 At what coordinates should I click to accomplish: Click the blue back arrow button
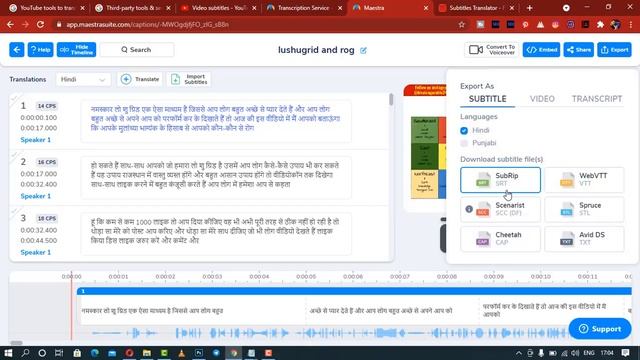pyautogui.click(x=17, y=50)
